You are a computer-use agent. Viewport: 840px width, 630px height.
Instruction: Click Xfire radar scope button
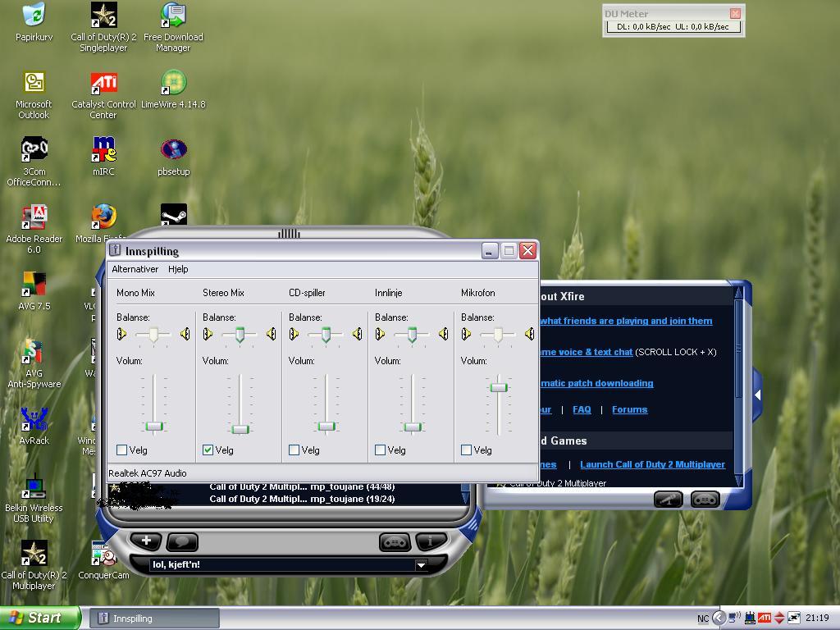[x=668, y=500]
